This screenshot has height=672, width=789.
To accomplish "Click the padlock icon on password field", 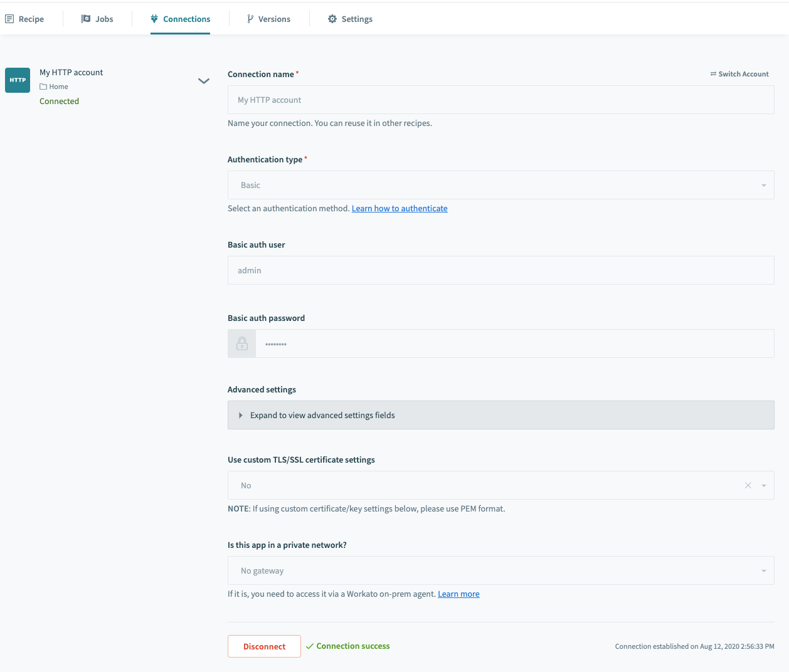I will point(241,343).
